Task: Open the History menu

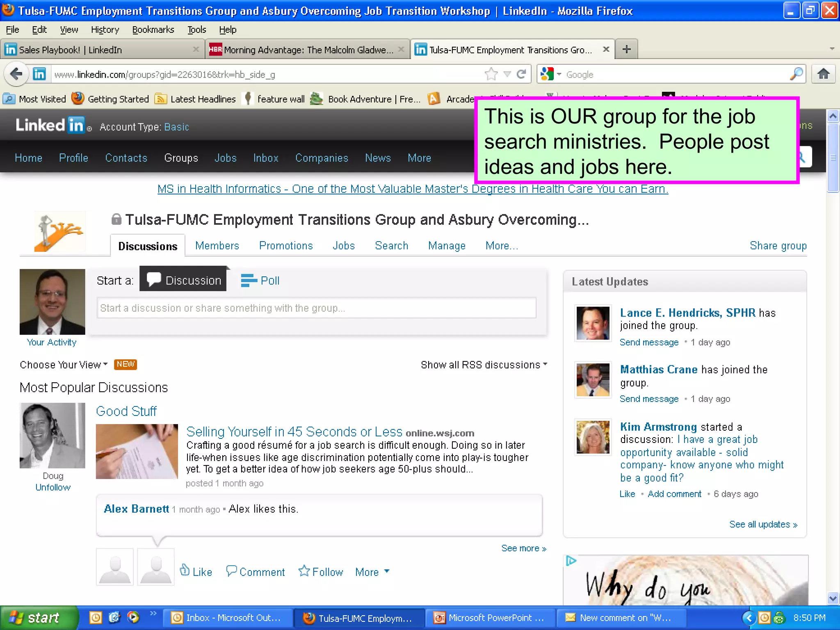Action: tap(105, 30)
